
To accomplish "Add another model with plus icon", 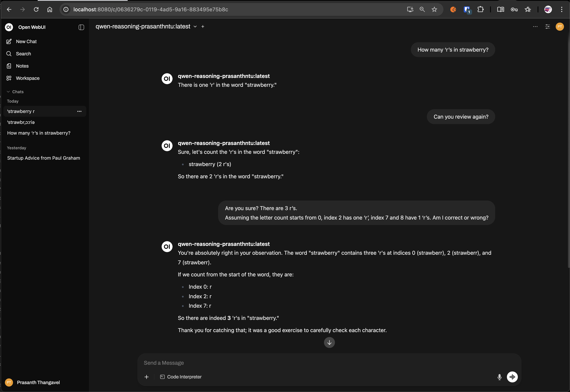I will click(203, 27).
